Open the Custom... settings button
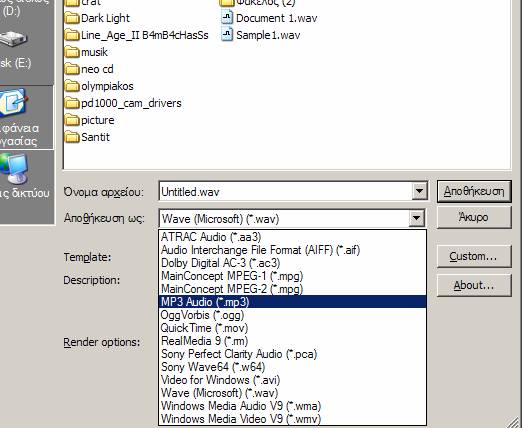The width and height of the screenshot is (522, 428). pos(474,256)
